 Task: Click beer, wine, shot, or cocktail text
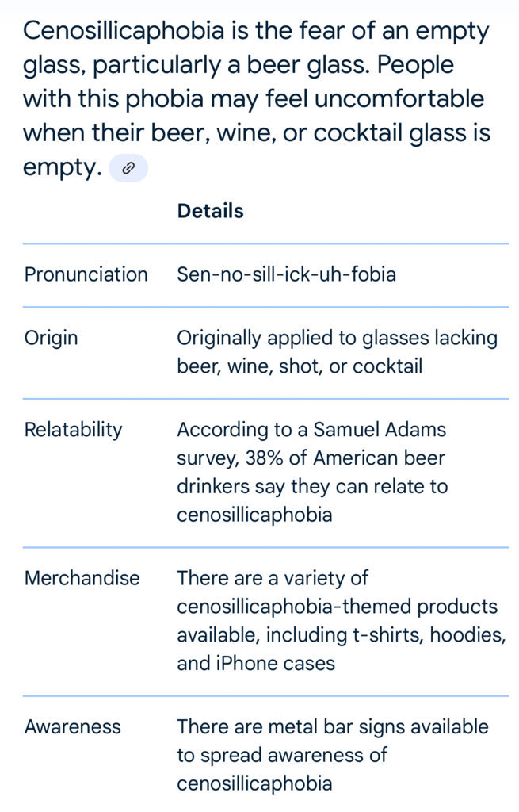(300, 366)
